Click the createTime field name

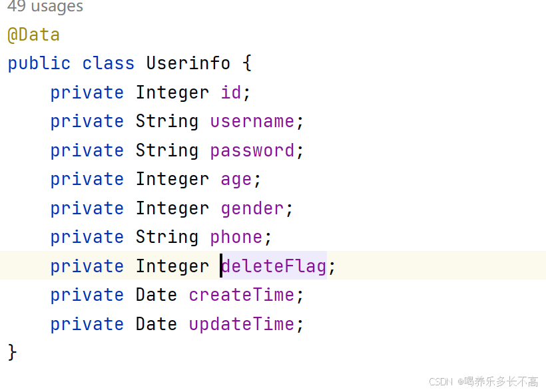[241, 295]
